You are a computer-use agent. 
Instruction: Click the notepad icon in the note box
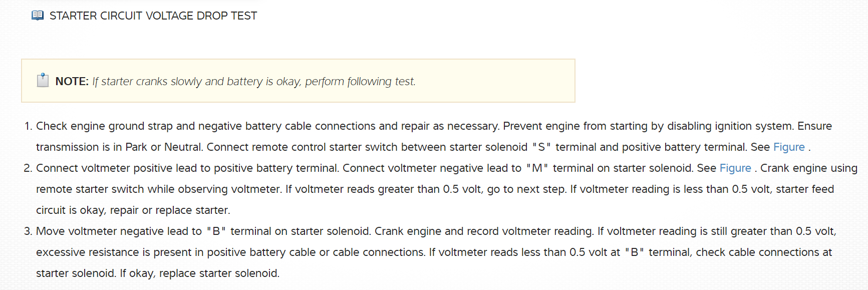pos(43,81)
